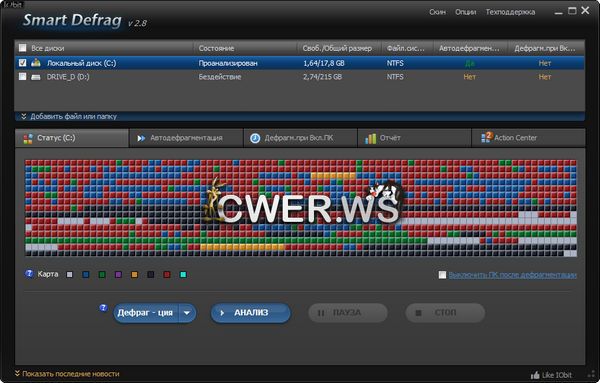This screenshot has width=600, height=383.
Task: Click the Local disk C: drive icon
Action: point(36,63)
